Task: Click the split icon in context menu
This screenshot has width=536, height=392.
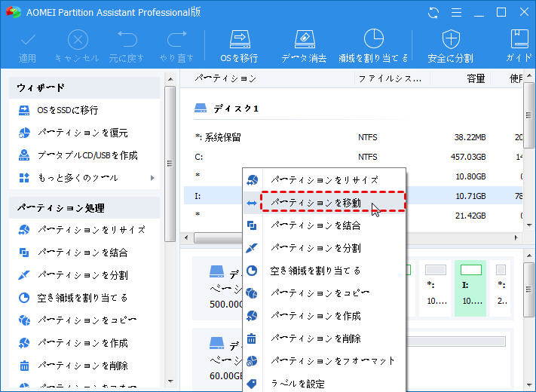Action: click(x=252, y=248)
